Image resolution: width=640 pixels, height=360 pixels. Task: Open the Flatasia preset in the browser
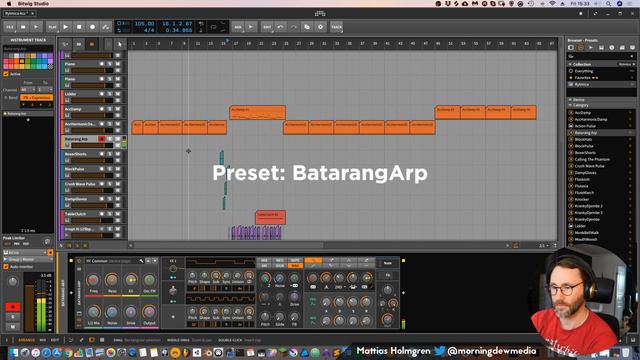coord(600,186)
